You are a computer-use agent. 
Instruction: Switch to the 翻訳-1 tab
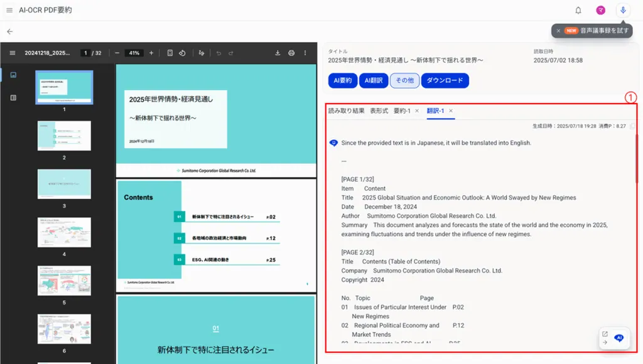point(436,110)
